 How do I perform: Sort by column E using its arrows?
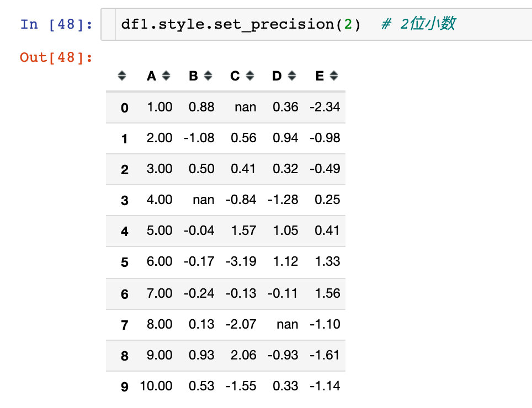[x=334, y=76]
